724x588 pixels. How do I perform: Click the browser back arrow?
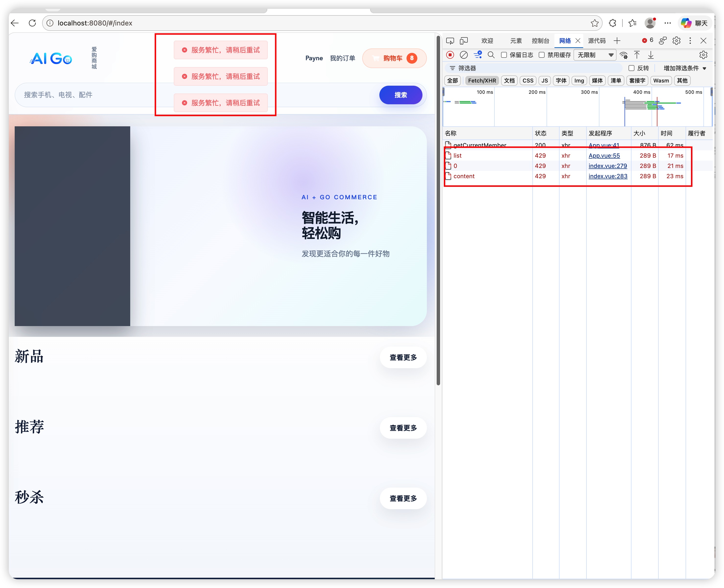click(x=15, y=23)
